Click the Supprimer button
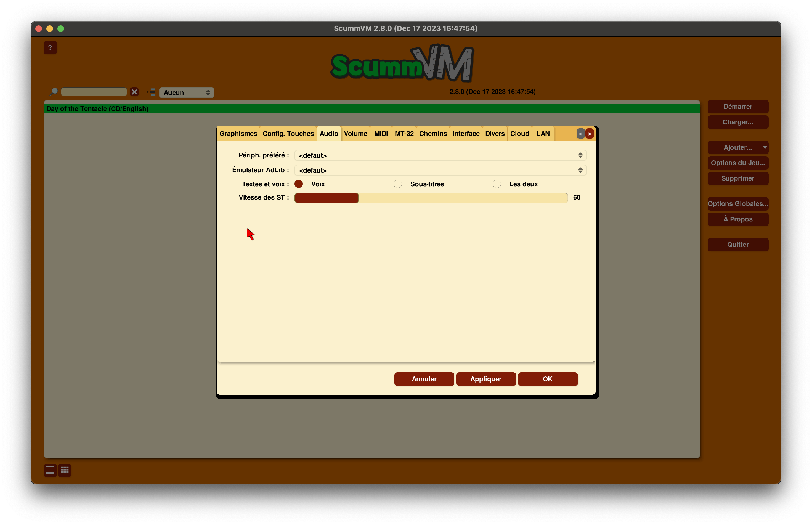This screenshot has width=812, height=525. tap(738, 178)
